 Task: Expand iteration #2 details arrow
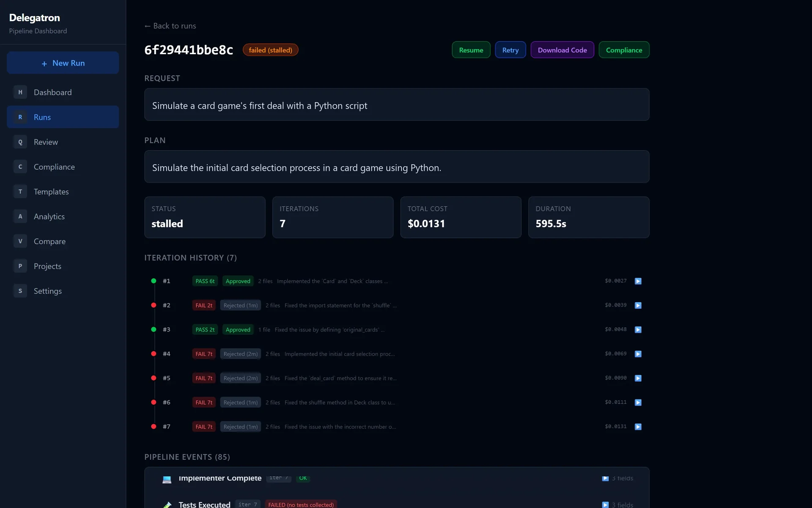(x=638, y=305)
